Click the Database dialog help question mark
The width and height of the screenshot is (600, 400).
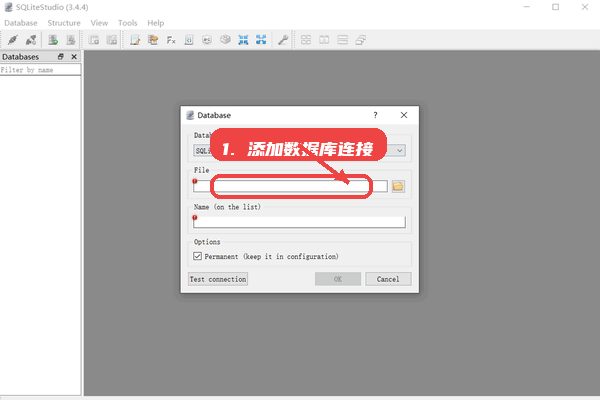tap(375, 115)
